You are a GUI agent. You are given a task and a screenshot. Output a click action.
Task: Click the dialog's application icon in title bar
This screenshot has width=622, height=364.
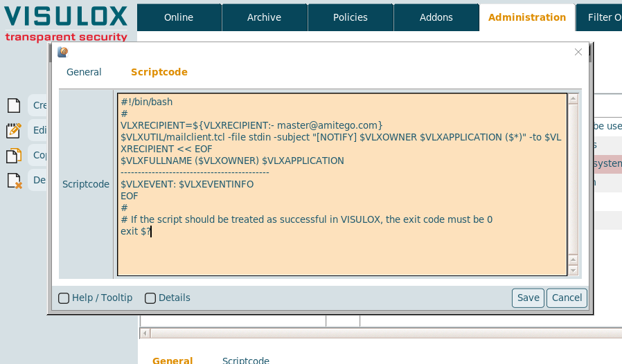62,52
